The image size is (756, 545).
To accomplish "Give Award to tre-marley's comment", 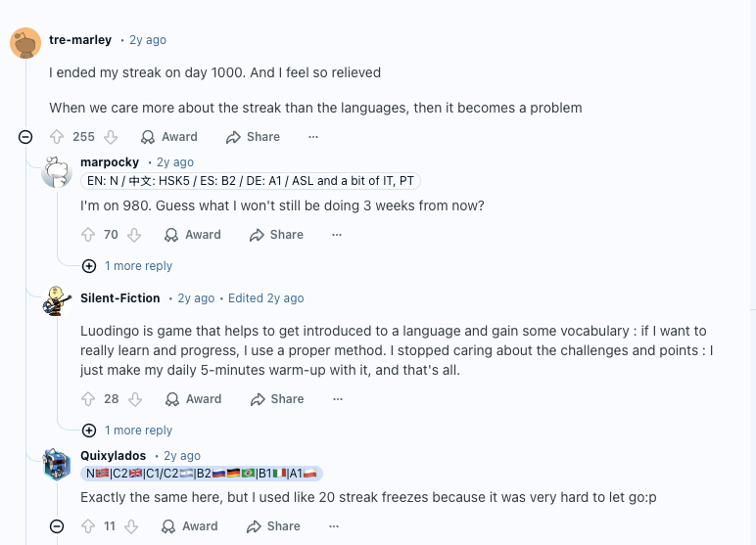I will pyautogui.click(x=168, y=137).
